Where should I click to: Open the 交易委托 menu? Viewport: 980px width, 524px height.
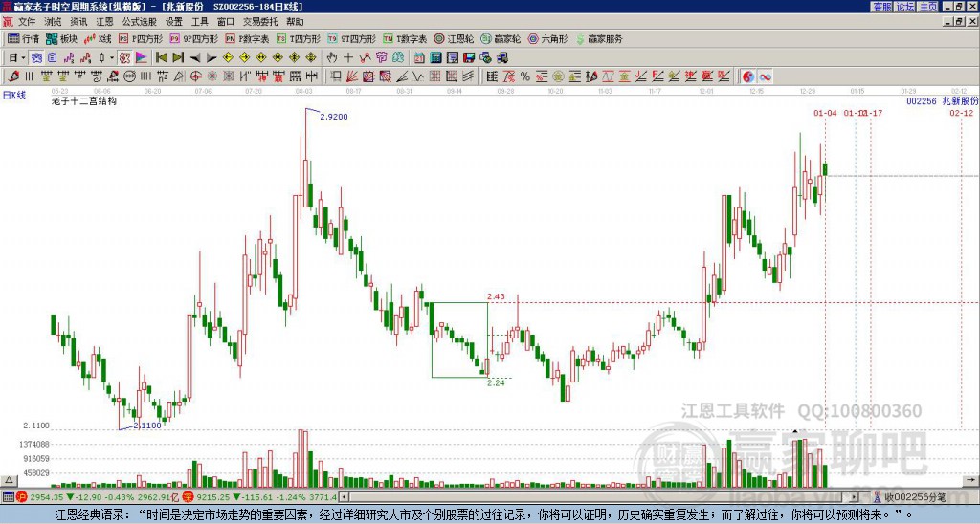pos(260,22)
